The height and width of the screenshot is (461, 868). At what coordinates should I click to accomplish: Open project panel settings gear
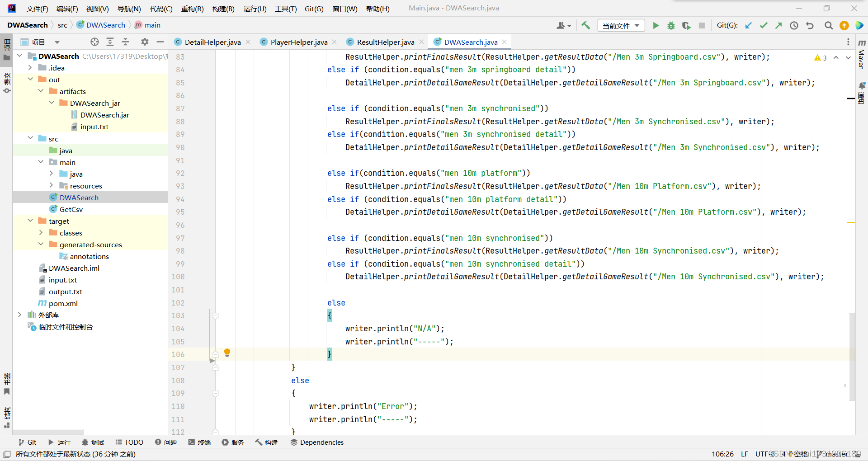pos(145,42)
